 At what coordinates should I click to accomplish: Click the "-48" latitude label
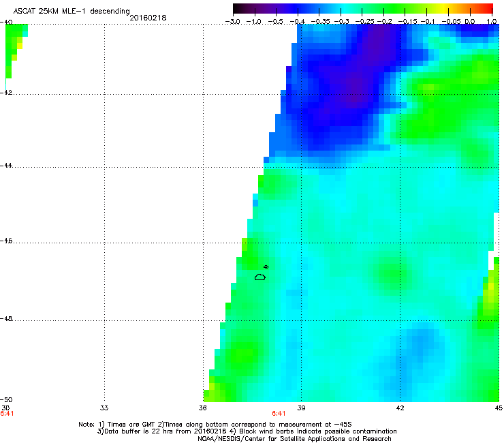pos(6,319)
